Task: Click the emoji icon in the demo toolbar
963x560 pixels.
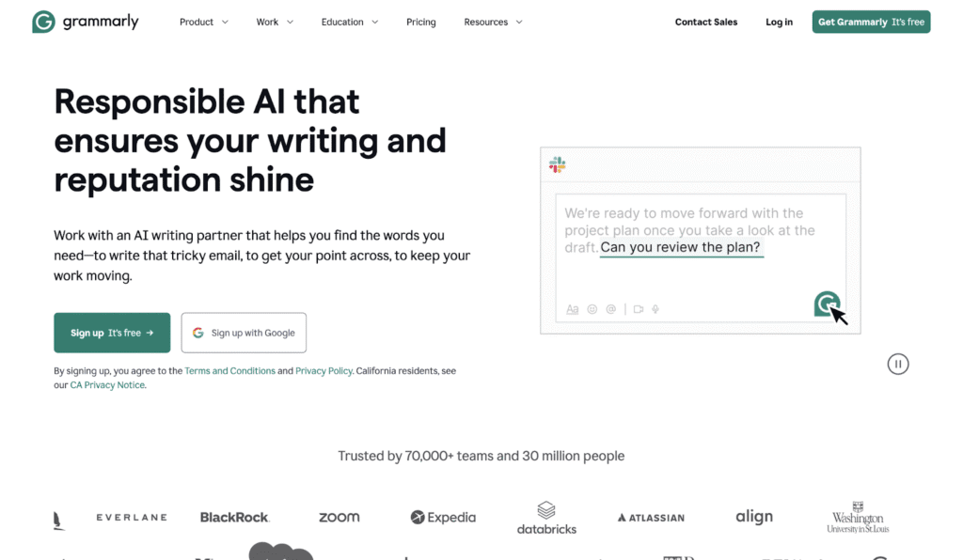Action: pos(592,309)
